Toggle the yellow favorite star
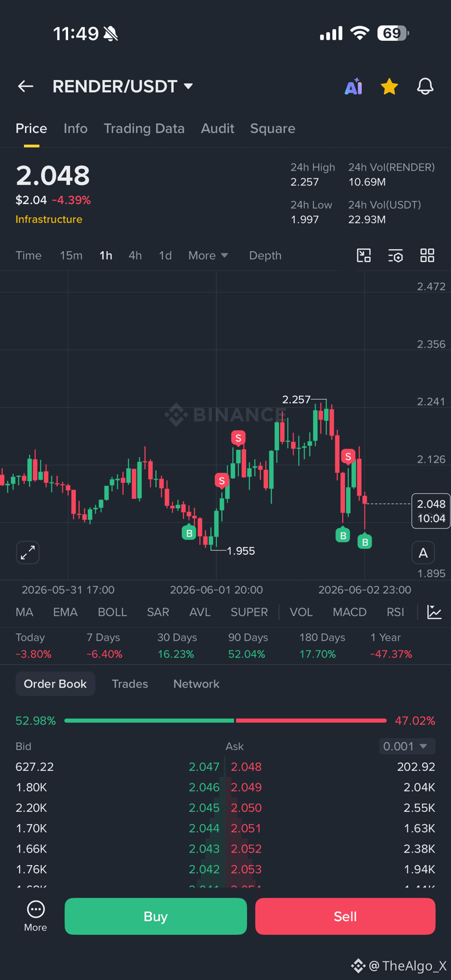The width and height of the screenshot is (451, 980). (x=389, y=86)
